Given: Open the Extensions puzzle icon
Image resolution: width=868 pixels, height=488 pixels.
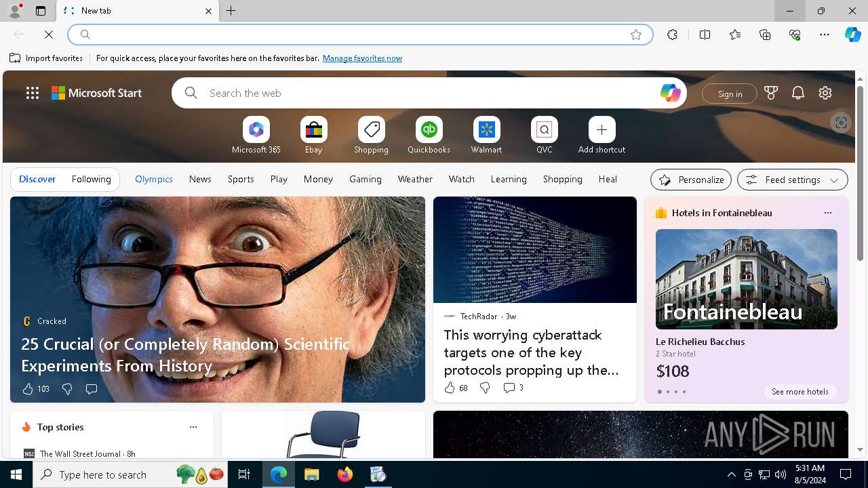Looking at the screenshot, I should 672,35.
